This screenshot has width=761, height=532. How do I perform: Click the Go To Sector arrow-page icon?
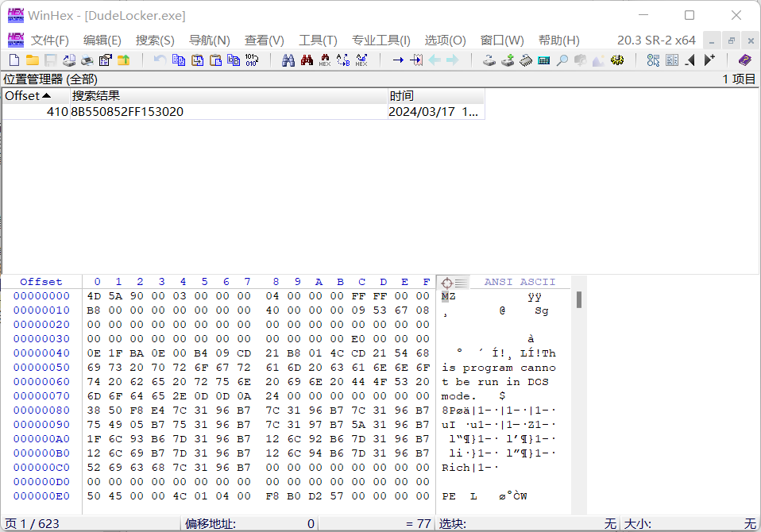pos(416,60)
